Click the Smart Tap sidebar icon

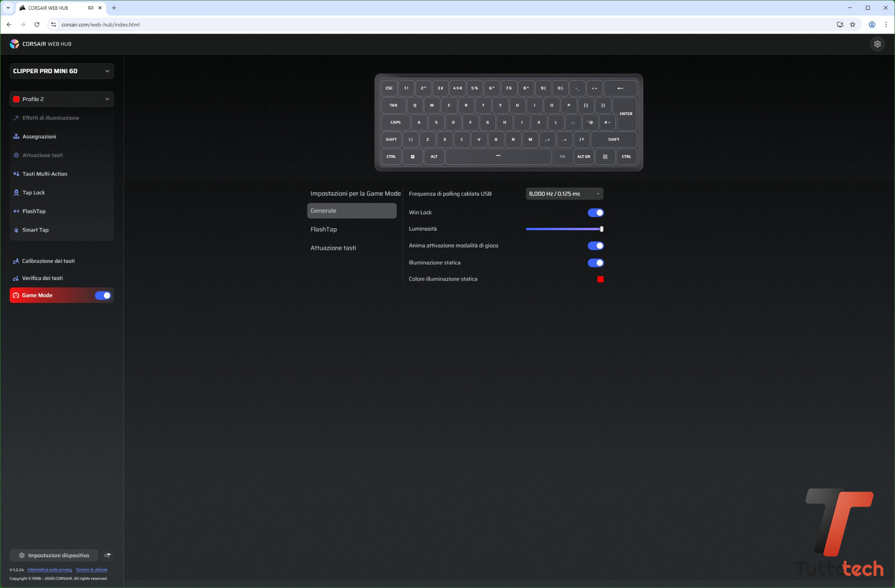point(16,230)
